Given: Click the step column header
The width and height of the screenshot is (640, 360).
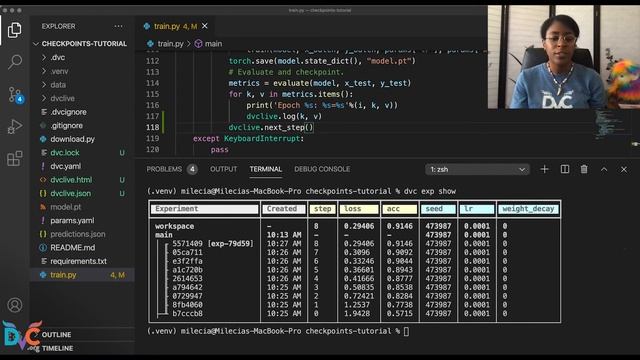Looking at the screenshot, I should [x=322, y=209].
